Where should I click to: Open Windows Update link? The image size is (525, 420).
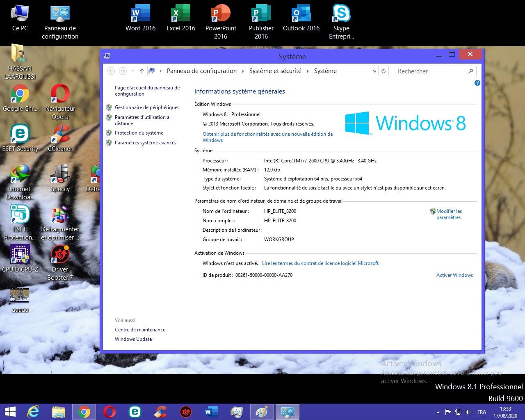[133, 339]
